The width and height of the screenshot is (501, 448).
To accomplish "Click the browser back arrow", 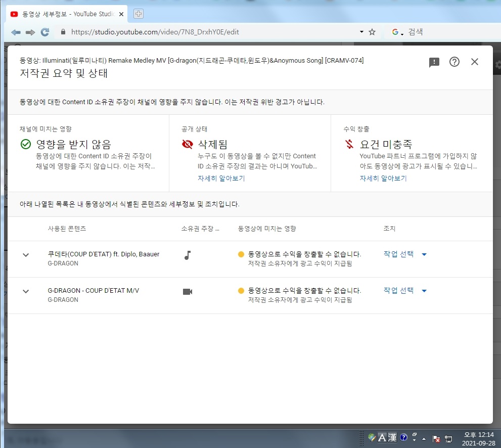I will tap(16, 32).
